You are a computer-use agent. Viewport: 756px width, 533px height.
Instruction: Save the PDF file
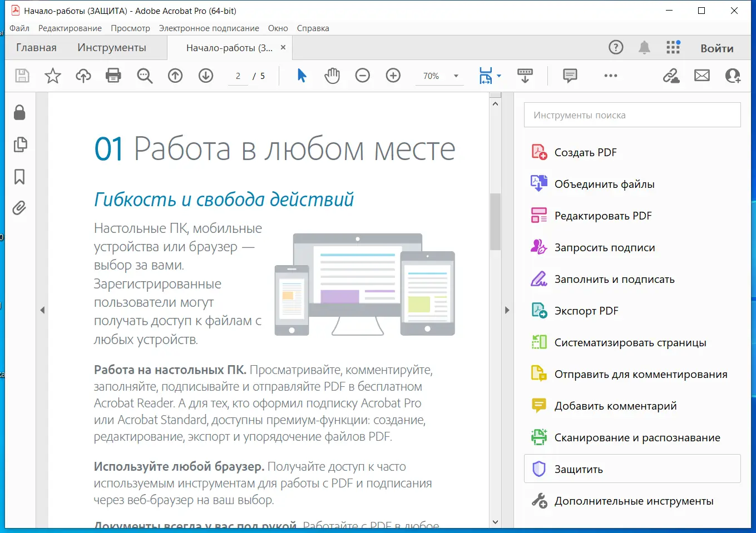(22, 76)
